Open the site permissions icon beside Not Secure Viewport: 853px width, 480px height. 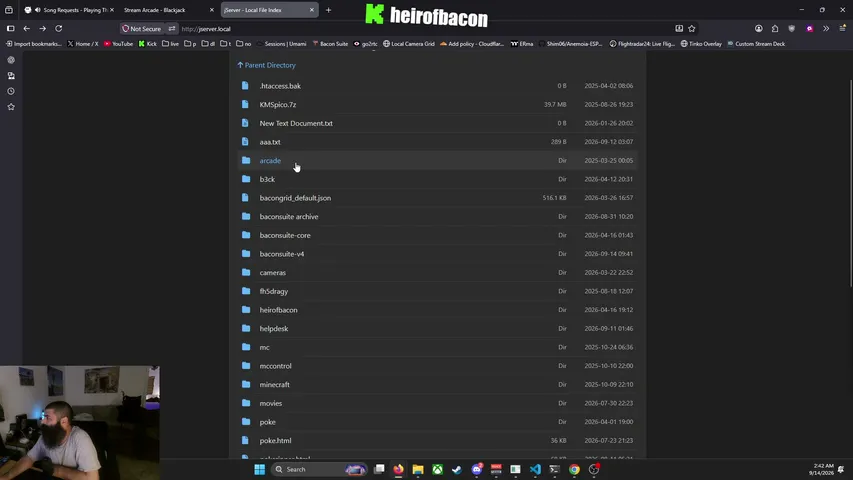[x=172, y=29]
